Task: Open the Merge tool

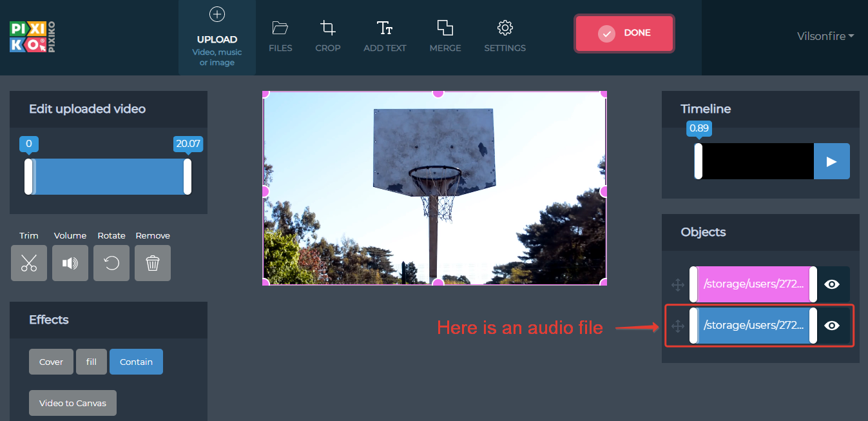Action: coord(445,37)
